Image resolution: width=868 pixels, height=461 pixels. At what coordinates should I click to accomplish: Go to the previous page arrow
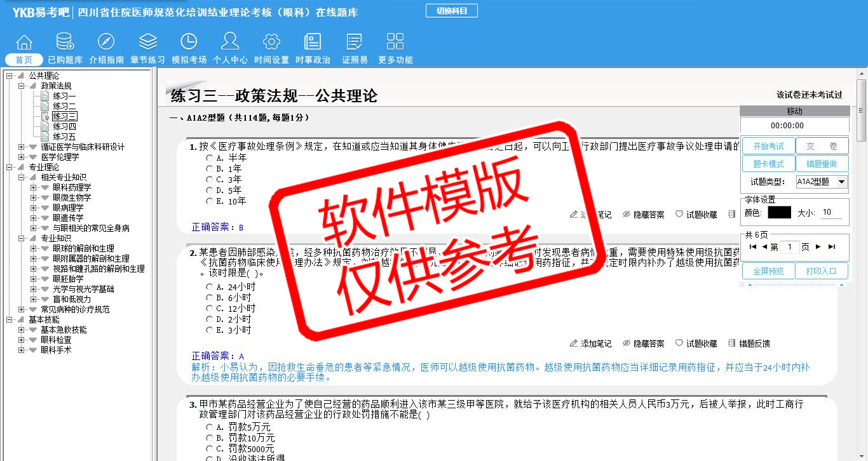[x=764, y=247]
